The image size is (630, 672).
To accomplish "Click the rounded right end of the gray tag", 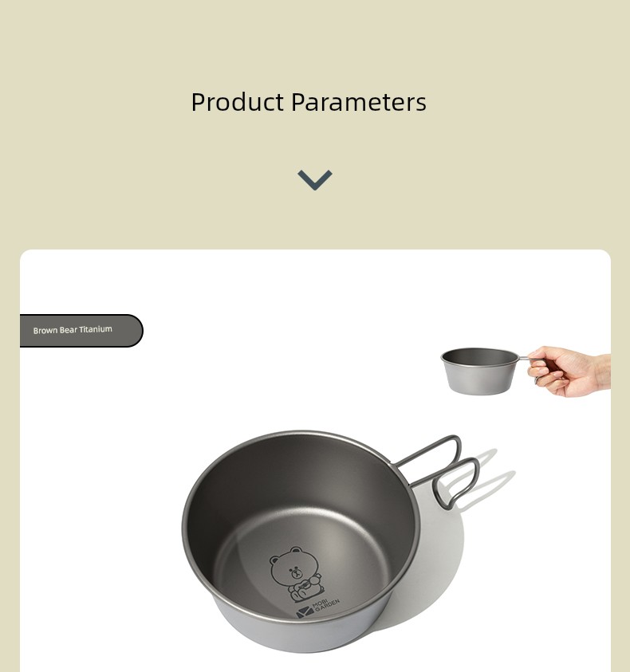I will pyautogui.click(x=133, y=331).
